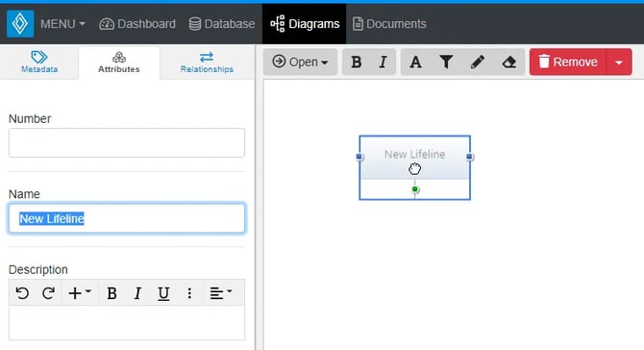Screen dimensions: 644x350
Task: Switch to the Metadata tab
Action: [x=39, y=62]
